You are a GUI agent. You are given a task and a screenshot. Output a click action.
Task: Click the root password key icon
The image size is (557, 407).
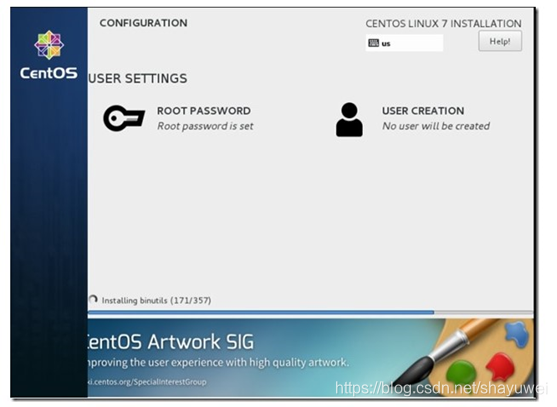pyautogui.click(x=124, y=118)
